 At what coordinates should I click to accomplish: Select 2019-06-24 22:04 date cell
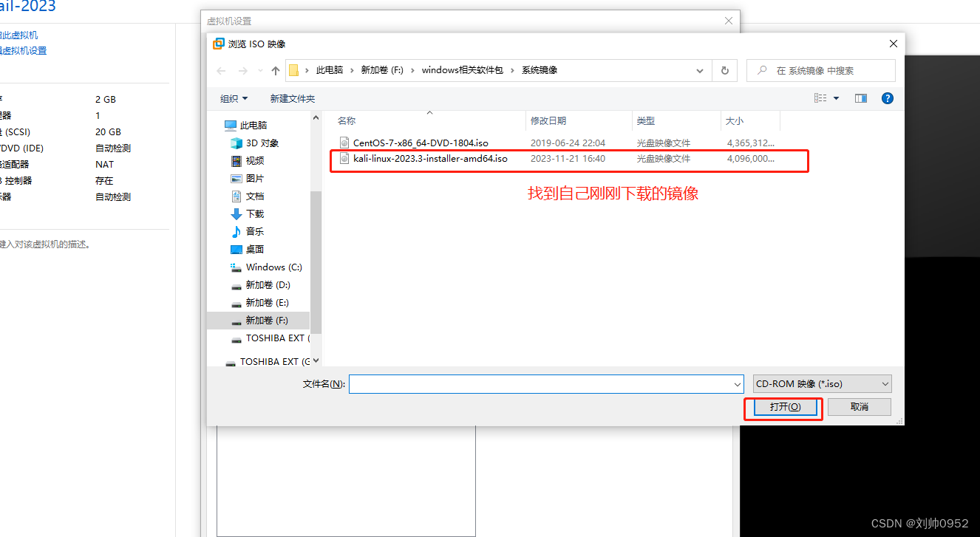568,143
